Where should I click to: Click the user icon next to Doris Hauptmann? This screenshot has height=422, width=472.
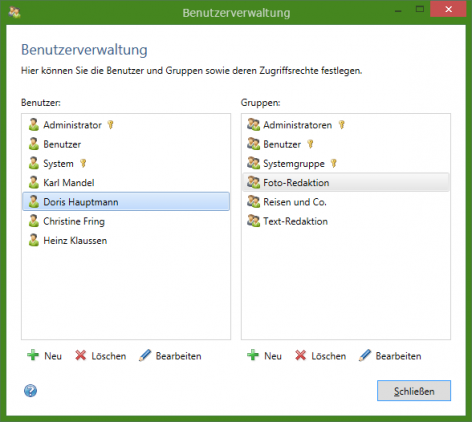point(34,202)
